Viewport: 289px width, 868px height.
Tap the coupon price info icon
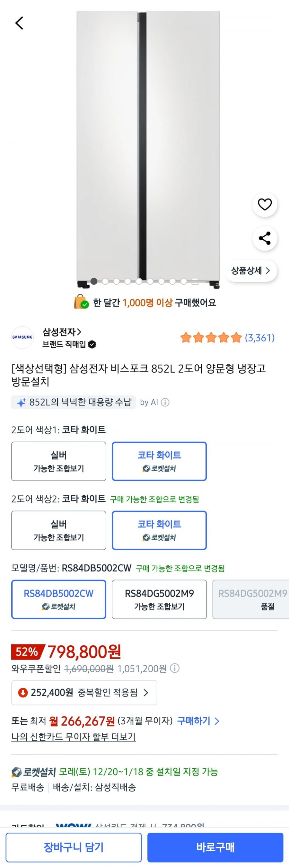point(175,668)
